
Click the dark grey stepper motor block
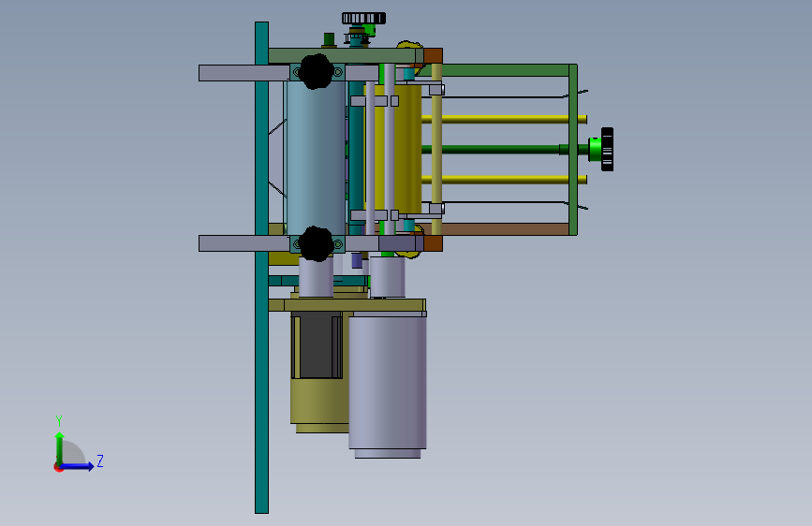click(317, 344)
